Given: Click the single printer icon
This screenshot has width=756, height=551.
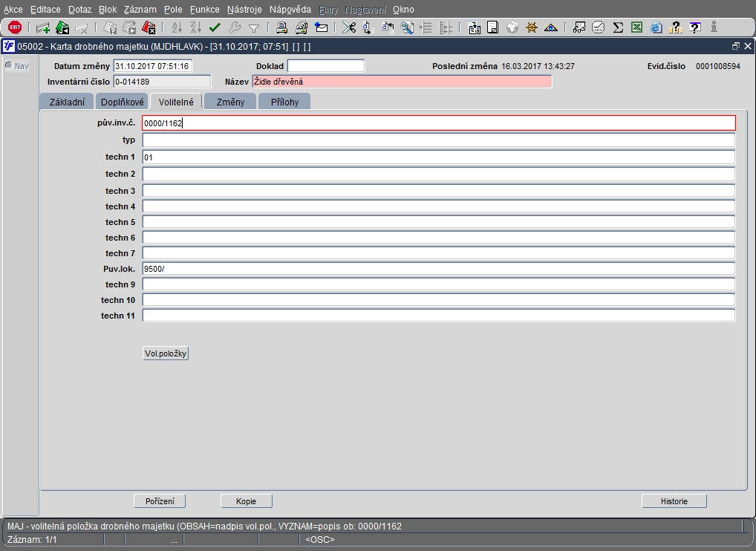Looking at the screenshot, I should coord(282,28).
